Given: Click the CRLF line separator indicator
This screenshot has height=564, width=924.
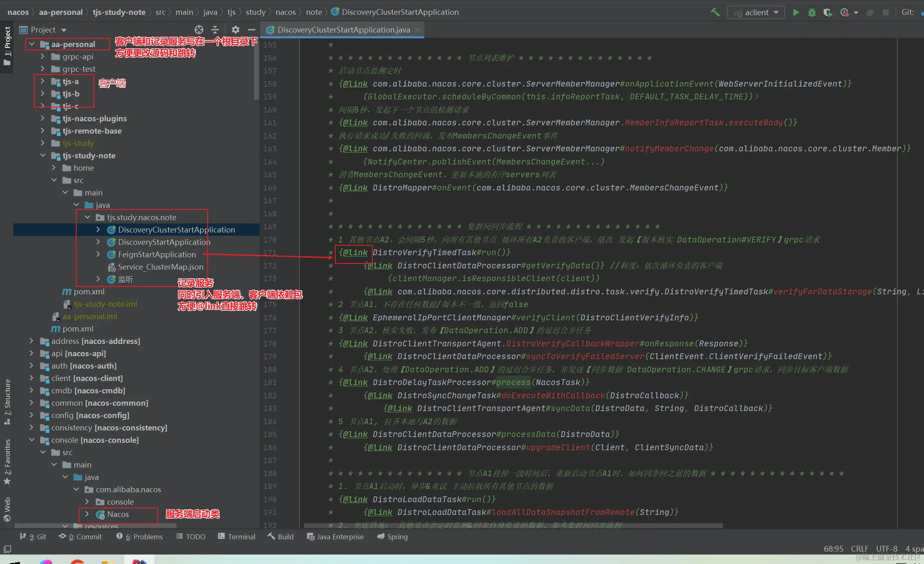Looking at the screenshot, I should [x=859, y=549].
